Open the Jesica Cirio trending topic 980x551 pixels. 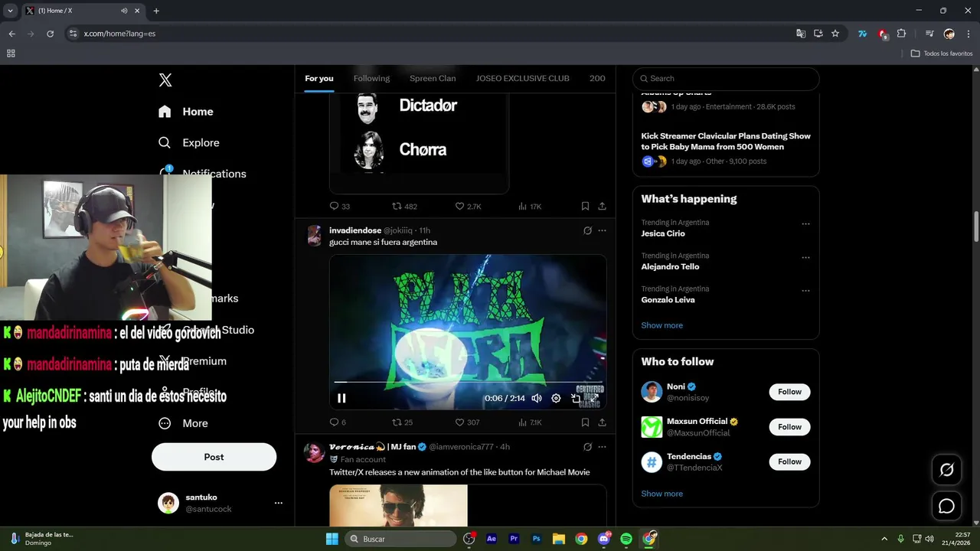[663, 233]
